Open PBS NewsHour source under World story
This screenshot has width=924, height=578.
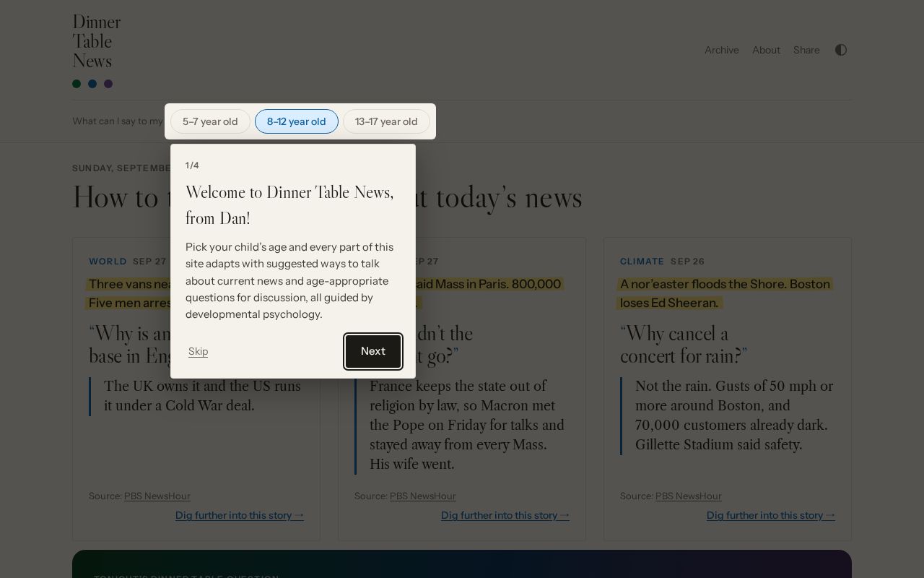point(157,496)
